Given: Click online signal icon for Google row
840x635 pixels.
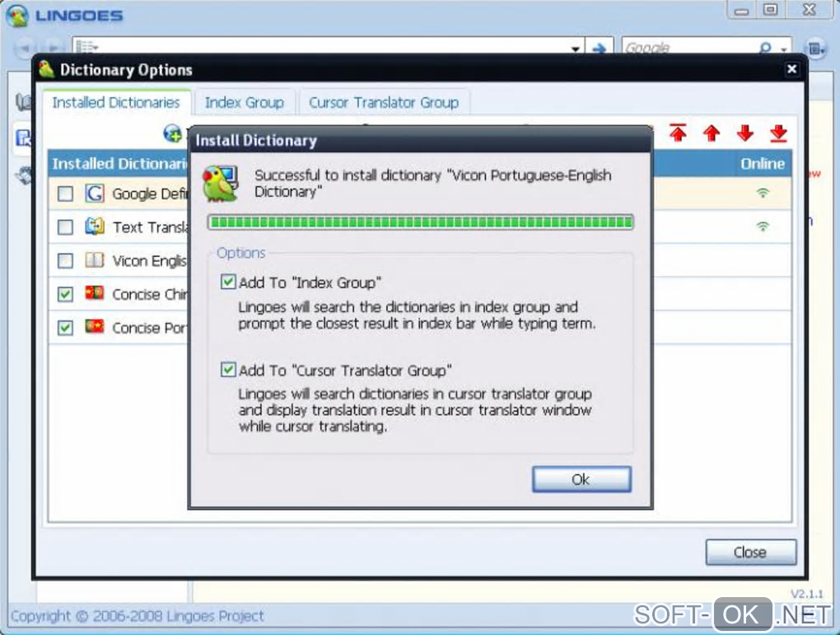Looking at the screenshot, I should 763,193.
